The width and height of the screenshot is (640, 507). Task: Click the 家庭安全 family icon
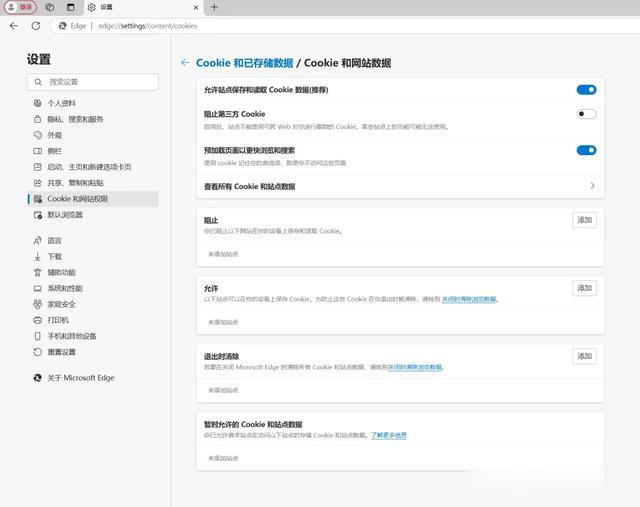pos(38,304)
